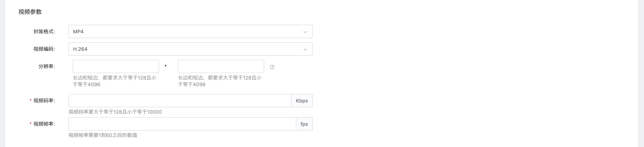Image resolution: width=644 pixels, height=147 pixels.
Task: Expand the 封装格式 dropdown chevron arrow
Action: (305, 32)
